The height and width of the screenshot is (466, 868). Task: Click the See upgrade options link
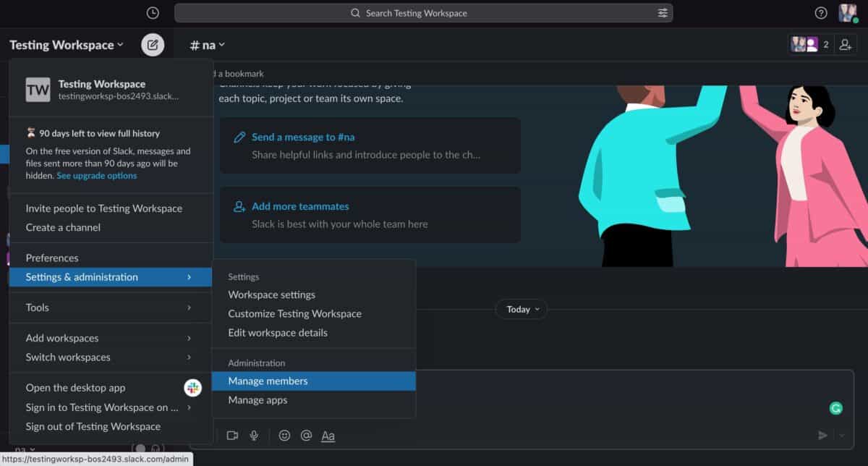click(x=97, y=176)
